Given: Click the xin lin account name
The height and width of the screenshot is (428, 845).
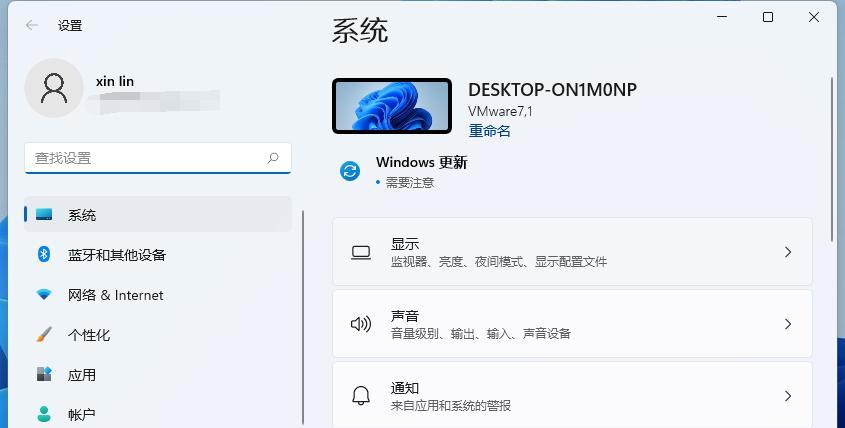Looking at the screenshot, I should (115, 81).
